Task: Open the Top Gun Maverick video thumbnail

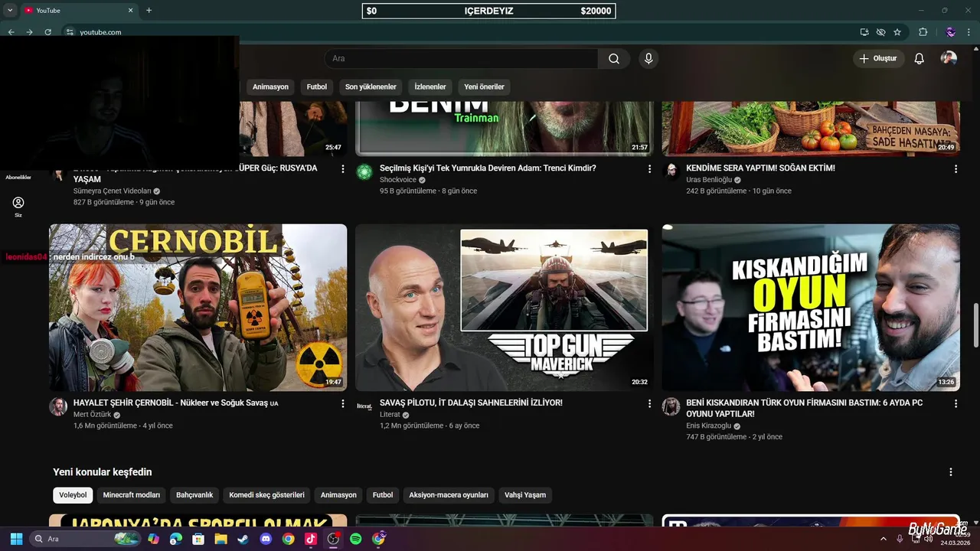Action: tap(505, 308)
